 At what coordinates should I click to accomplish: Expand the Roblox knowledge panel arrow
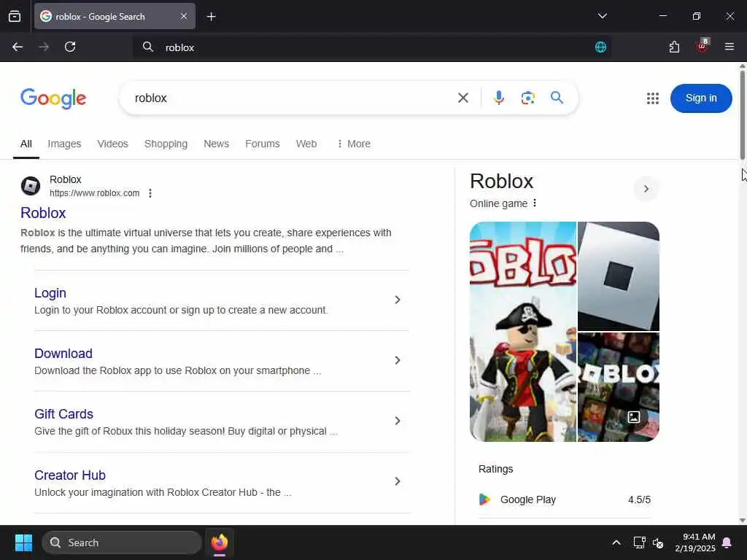pyautogui.click(x=646, y=189)
